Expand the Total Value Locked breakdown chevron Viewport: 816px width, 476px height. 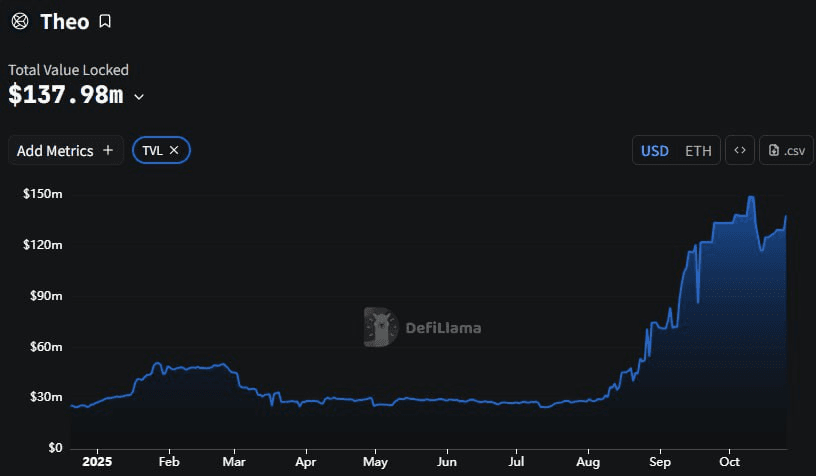point(139,97)
